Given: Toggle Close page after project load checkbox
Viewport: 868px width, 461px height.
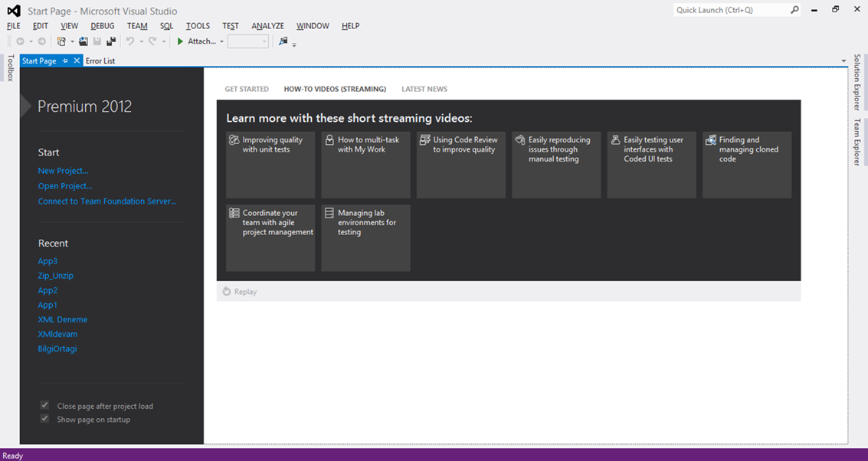Looking at the screenshot, I should [x=45, y=406].
